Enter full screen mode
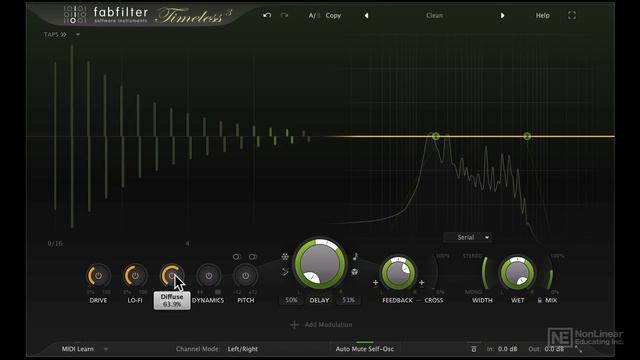The height and width of the screenshot is (360, 640). [572, 16]
